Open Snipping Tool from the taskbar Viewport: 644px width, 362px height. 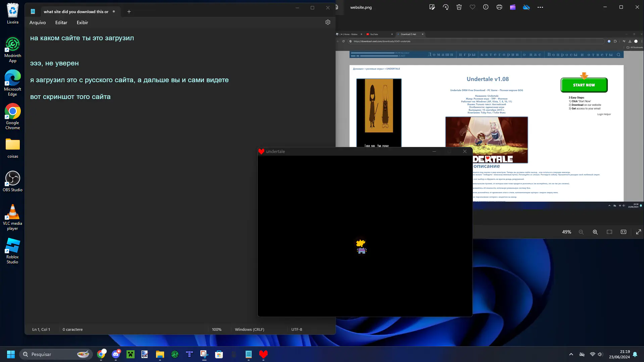[x=204, y=354]
